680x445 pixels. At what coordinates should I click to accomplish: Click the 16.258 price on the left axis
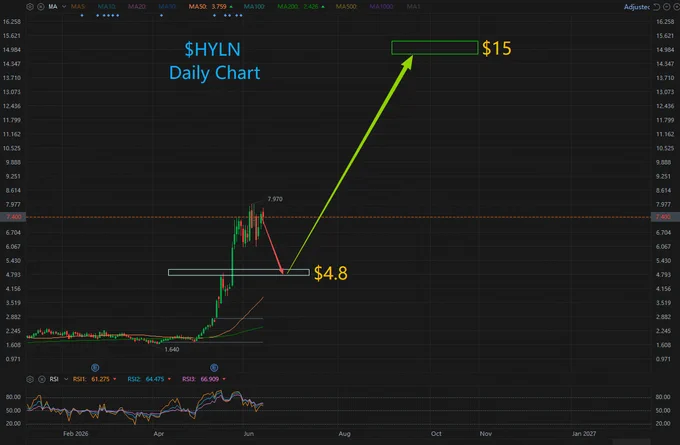click(x=12, y=22)
